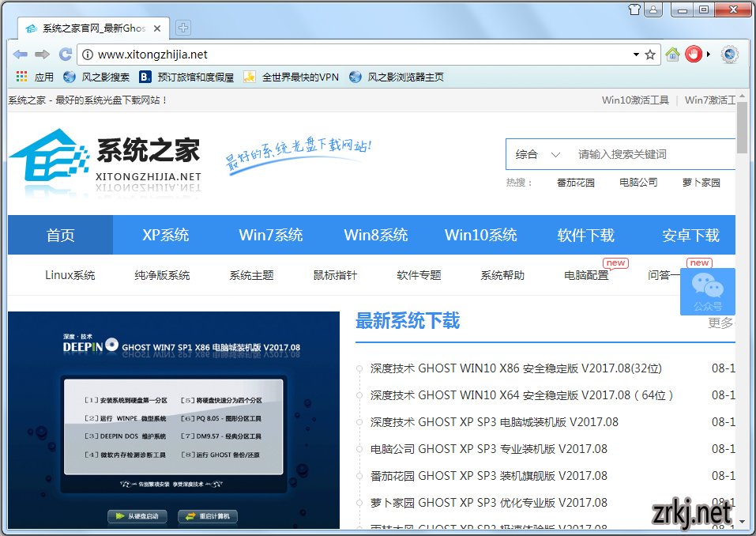The height and width of the screenshot is (536, 756).
Task: Select the 系统之家官网 browser tab
Action: click(x=93, y=28)
